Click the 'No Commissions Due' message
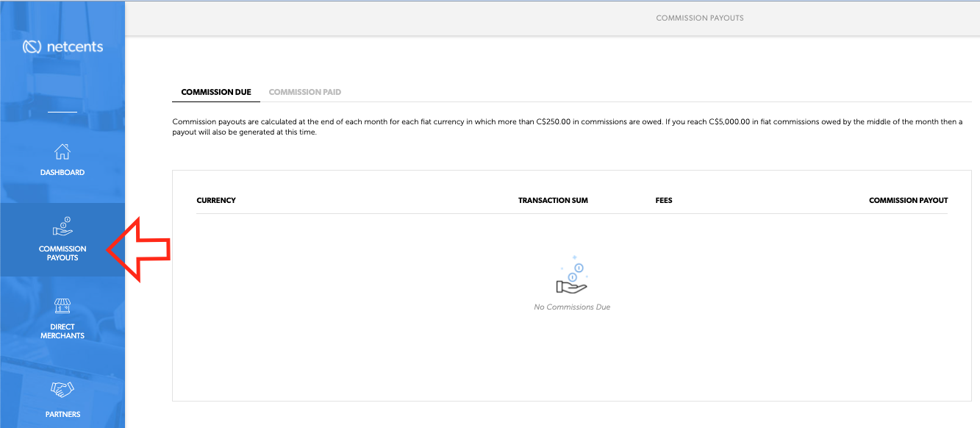This screenshot has width=980, height=428. click(572, 307)
